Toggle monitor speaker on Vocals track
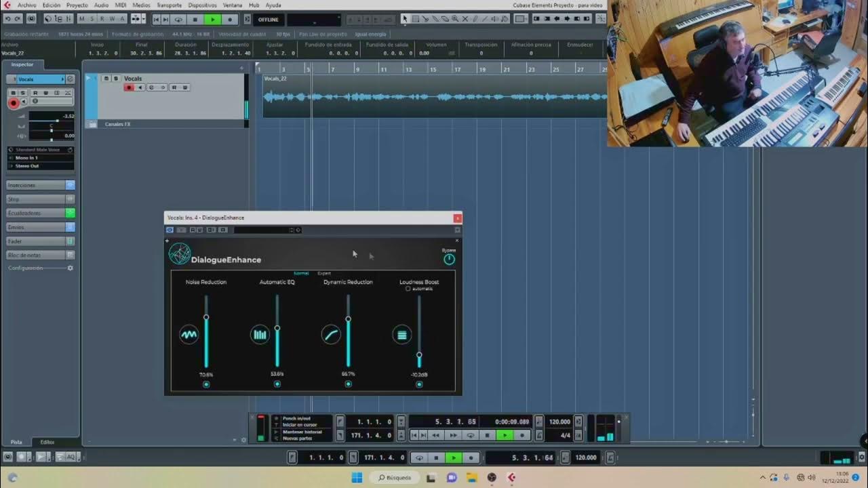 pyautogui.click(x=140, y=87)
